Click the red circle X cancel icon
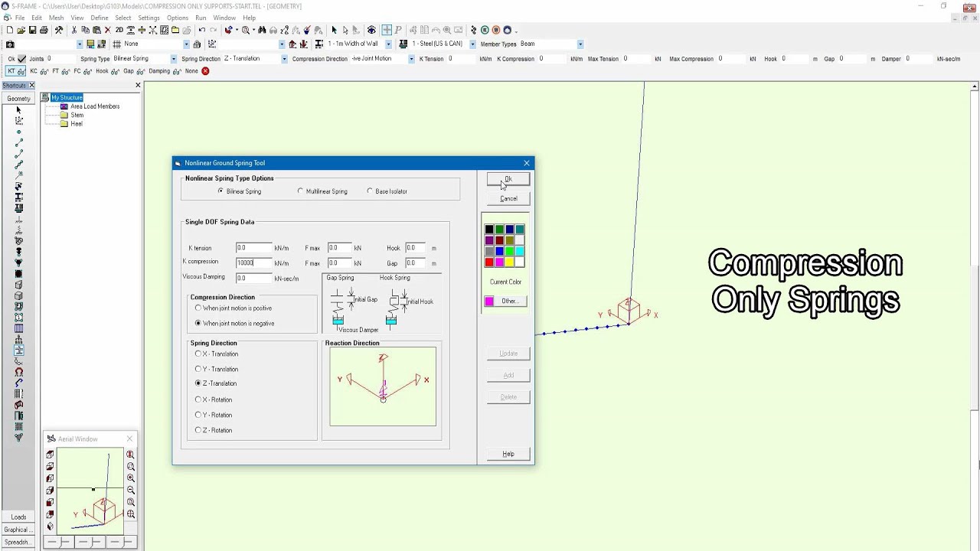The height and width of the screenshot is (551, 980). coord(205,71)
